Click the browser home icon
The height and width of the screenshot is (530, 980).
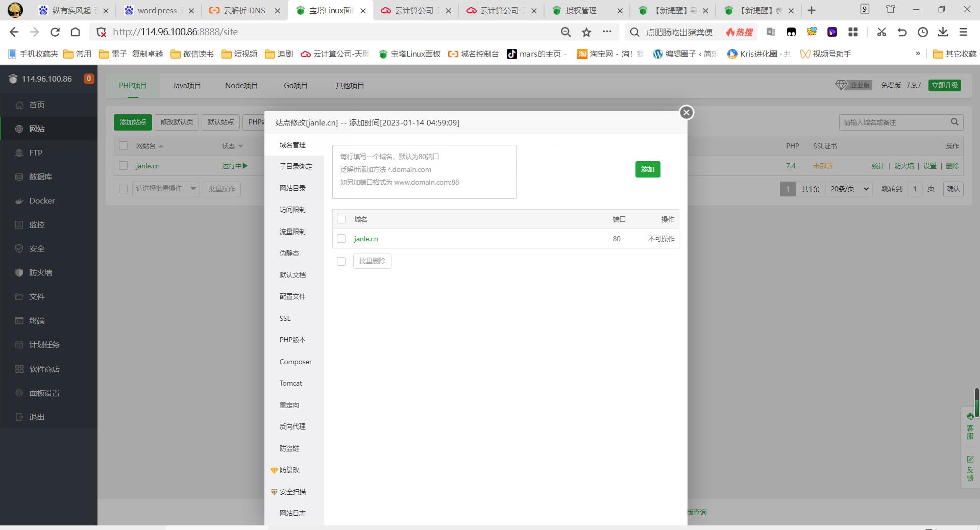[75, 32]
